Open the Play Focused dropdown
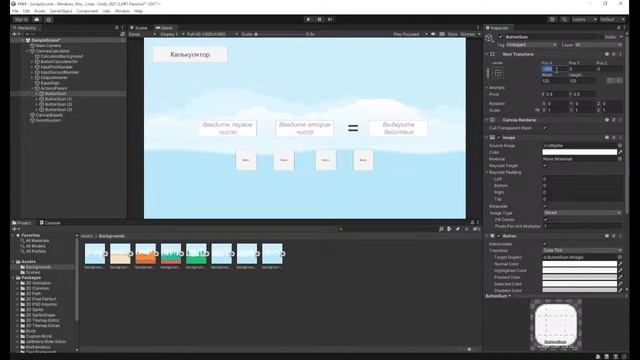Screen dimensions: 640x360 [x=410, y=34]
